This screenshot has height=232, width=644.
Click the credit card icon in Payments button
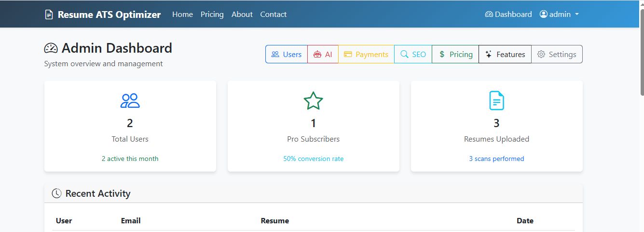(x=348, y=54)
